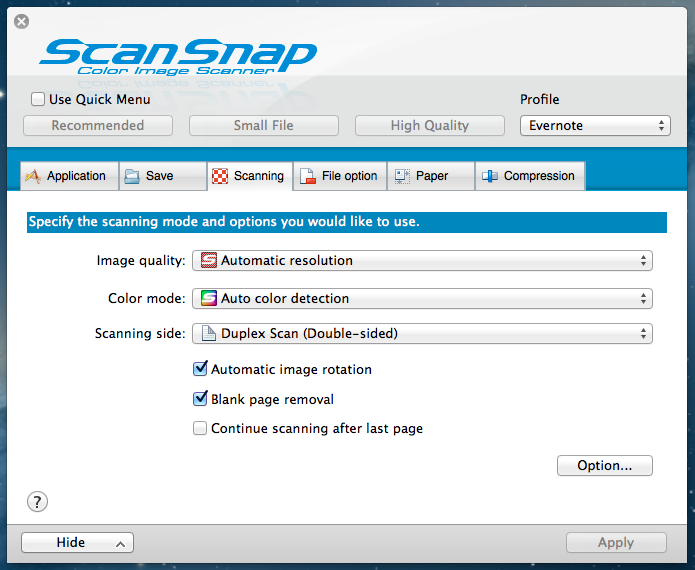This screenshot has width=695, height=570.
Task: Open the Image quality dropdown
Action: tap(422, 260)
